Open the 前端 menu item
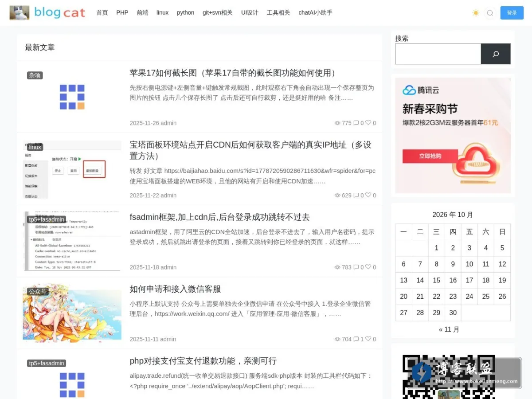This screenshot has width=532, height=399. [x=142, y=12]
